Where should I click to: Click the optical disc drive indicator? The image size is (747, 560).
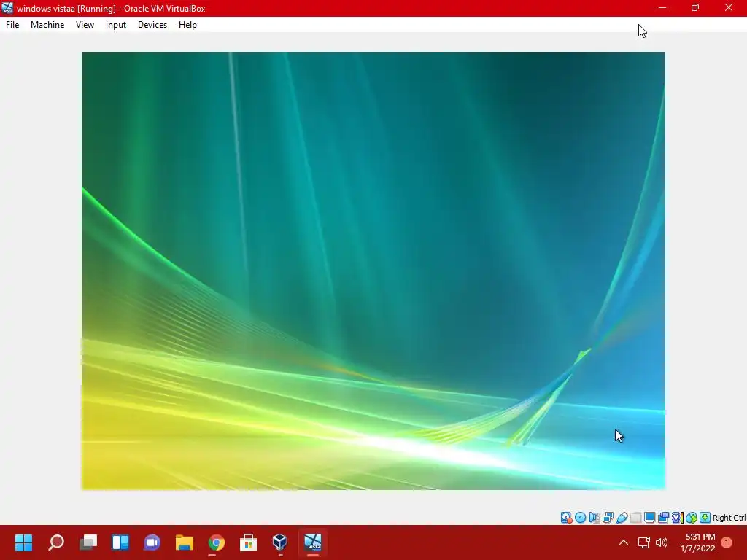[x=580, y=518]
